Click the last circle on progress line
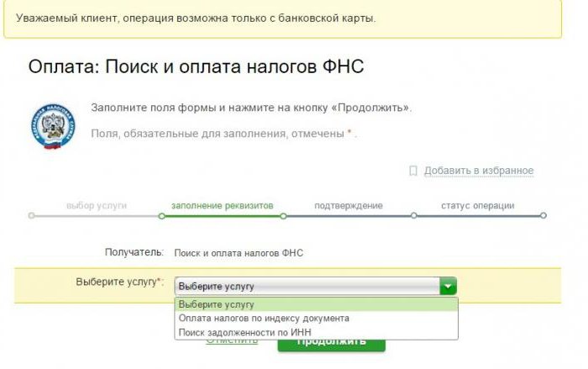The width and height of the screenshot is (588, 369). pos(543,216)
